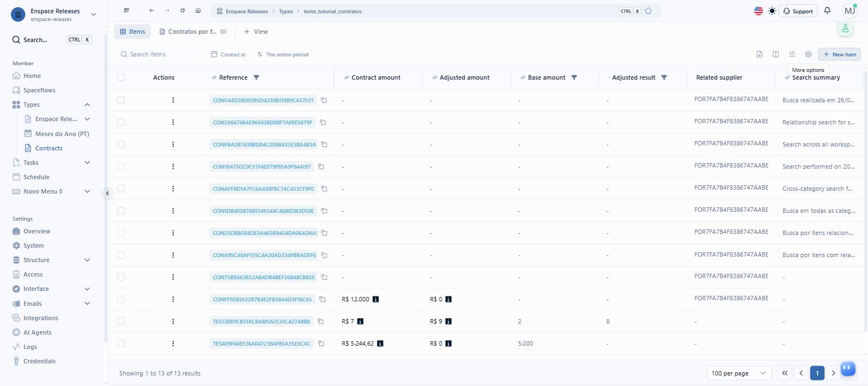The height and width of the screenshot is (386, 868).
Task: Go back using the left arrow
Action: pyautogui.click(x=152, y=11)
